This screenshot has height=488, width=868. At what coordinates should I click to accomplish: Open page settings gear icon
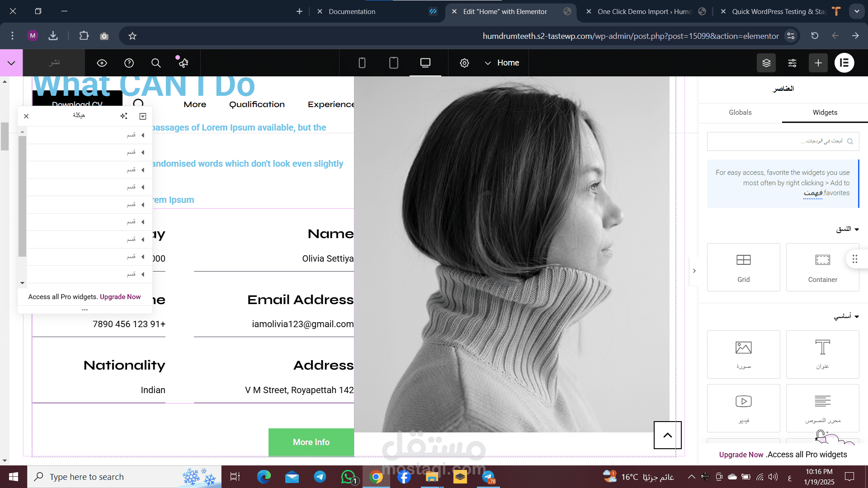point(464,63)
